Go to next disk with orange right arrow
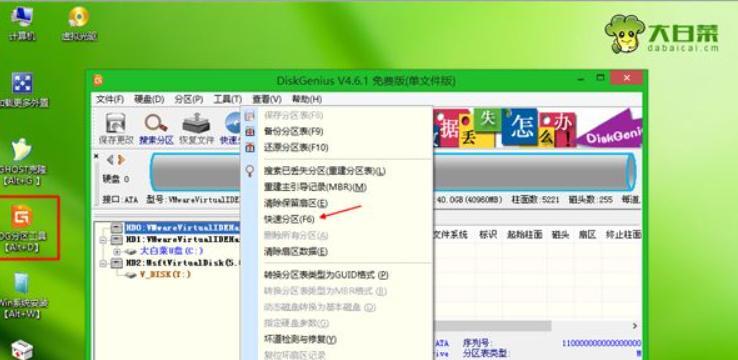Screen dimensions: 738x360 121,160
